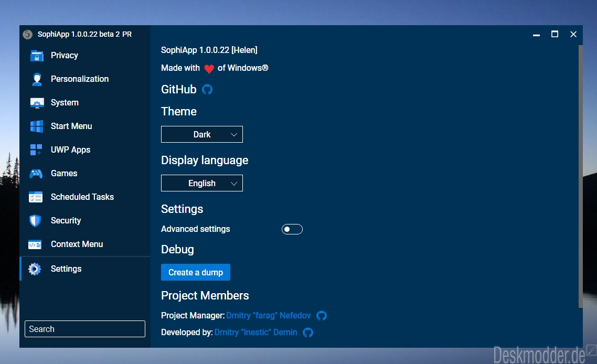Select Start Menu in the sidebar

click(x=86, y=126)
